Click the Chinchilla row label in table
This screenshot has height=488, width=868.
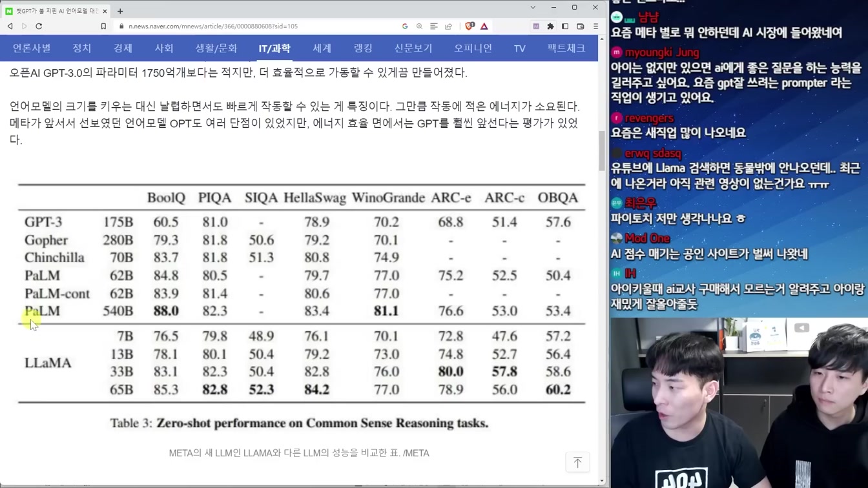coord(54,258)
